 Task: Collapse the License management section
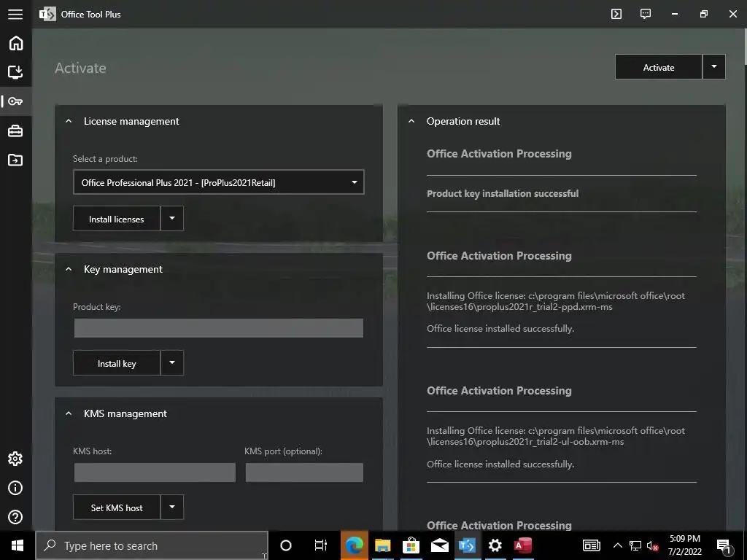69,122
